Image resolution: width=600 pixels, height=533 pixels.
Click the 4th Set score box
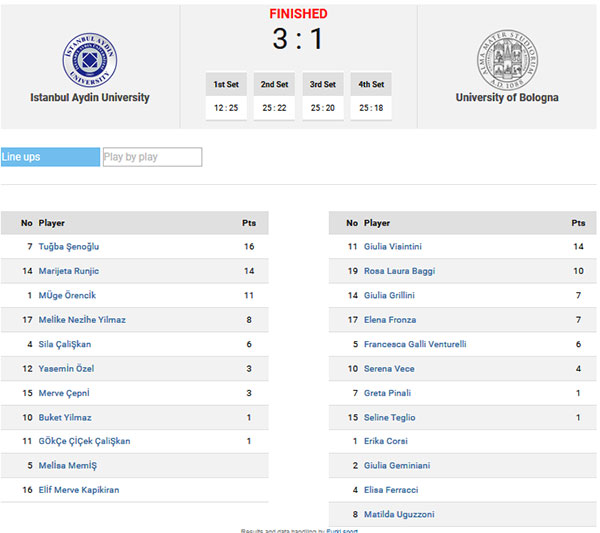point(371,96)
